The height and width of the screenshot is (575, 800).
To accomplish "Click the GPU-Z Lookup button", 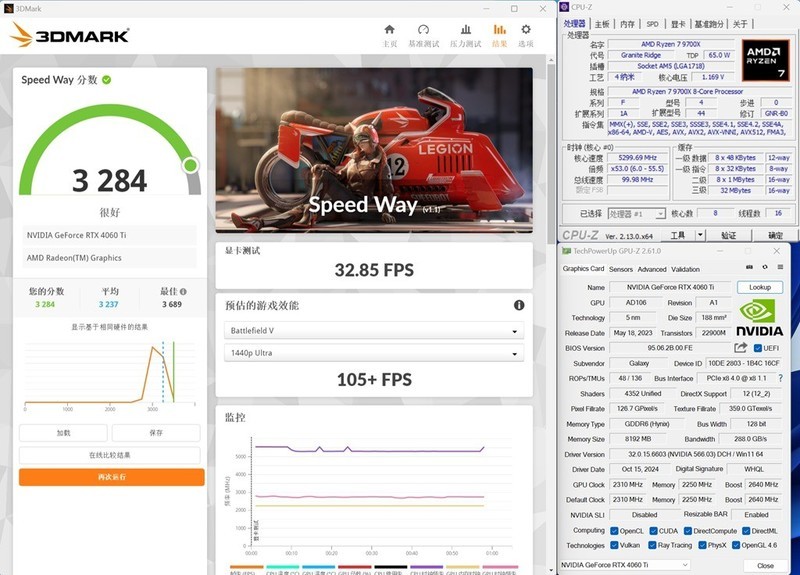I will click(x=759, y=287).
